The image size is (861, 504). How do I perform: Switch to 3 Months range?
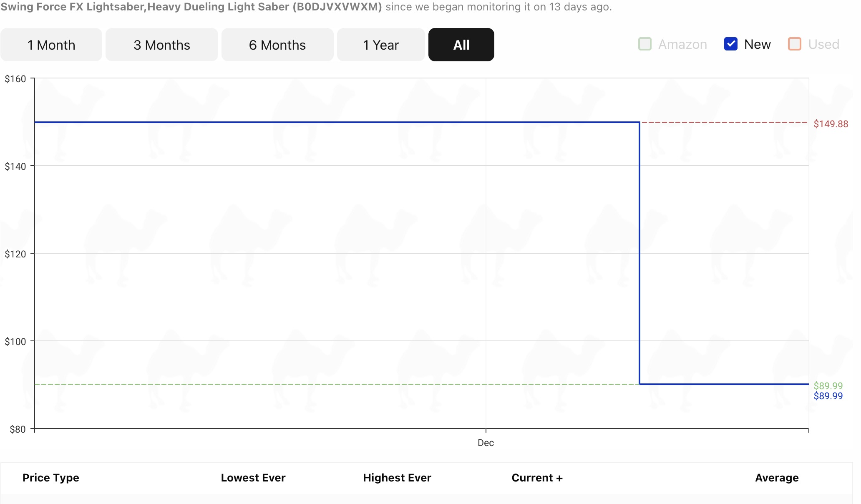161,45
